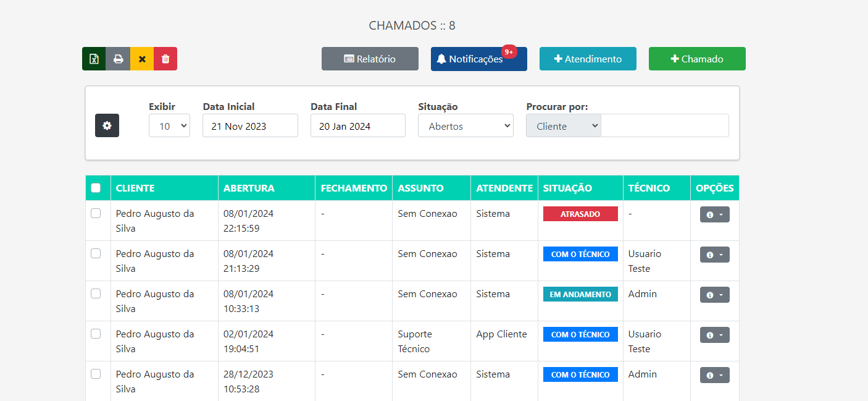This screenshot has height=401, width=868.
Task: Click the + Atendimento button
Action: click(x=588, y=59)
